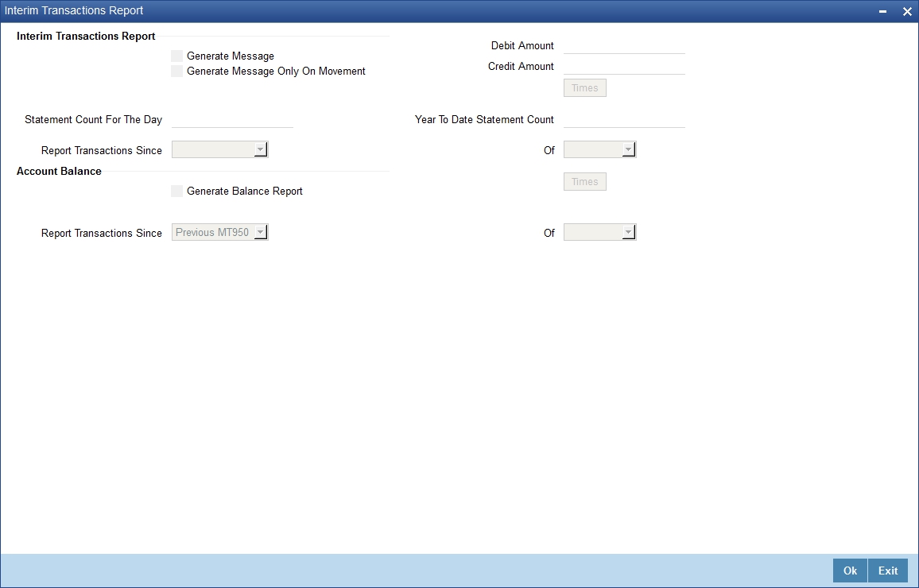The image size is (919, 588).
Task: Click the Times button in Account Balance section
Action: tap(585, 181)
